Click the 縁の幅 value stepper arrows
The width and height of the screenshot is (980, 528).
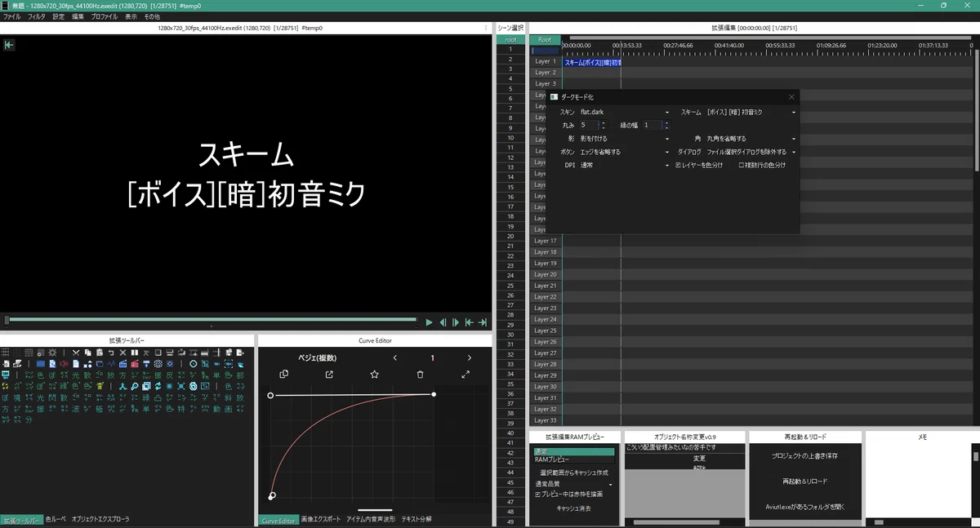coord(666,125)
